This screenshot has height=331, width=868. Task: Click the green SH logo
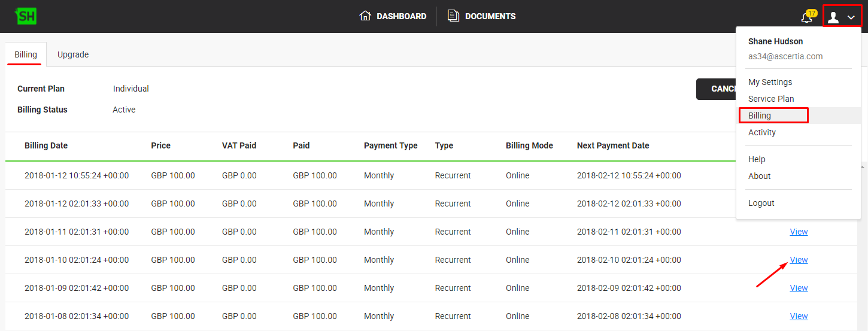[x=26, y=16]
